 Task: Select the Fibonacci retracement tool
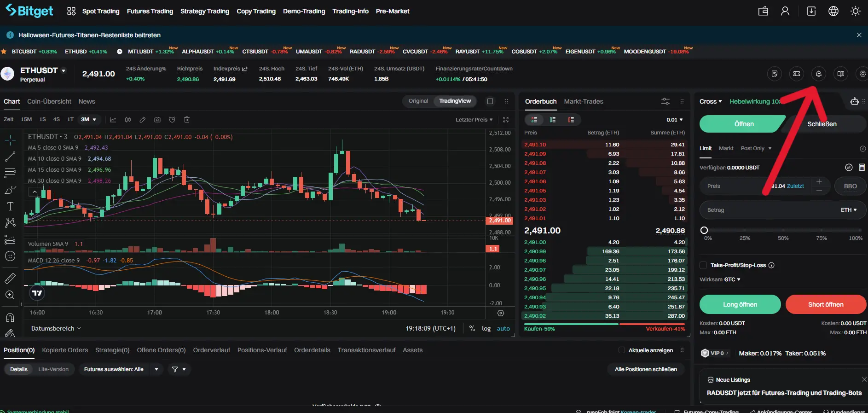click(10, 173)
